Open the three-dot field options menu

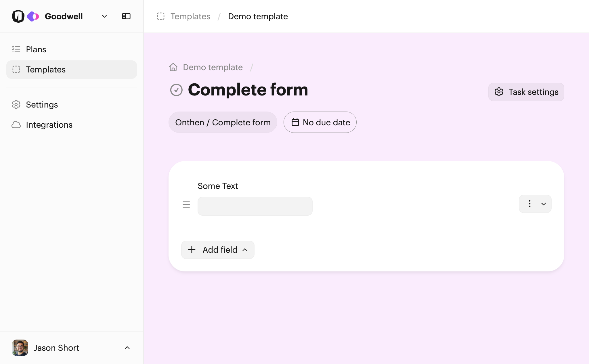click(529, 204)
